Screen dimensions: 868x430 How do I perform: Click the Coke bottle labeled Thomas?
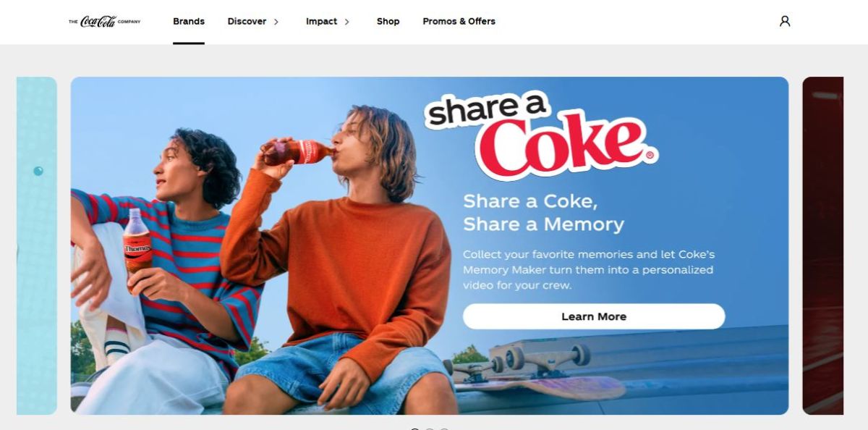click(x=136, y=242)
